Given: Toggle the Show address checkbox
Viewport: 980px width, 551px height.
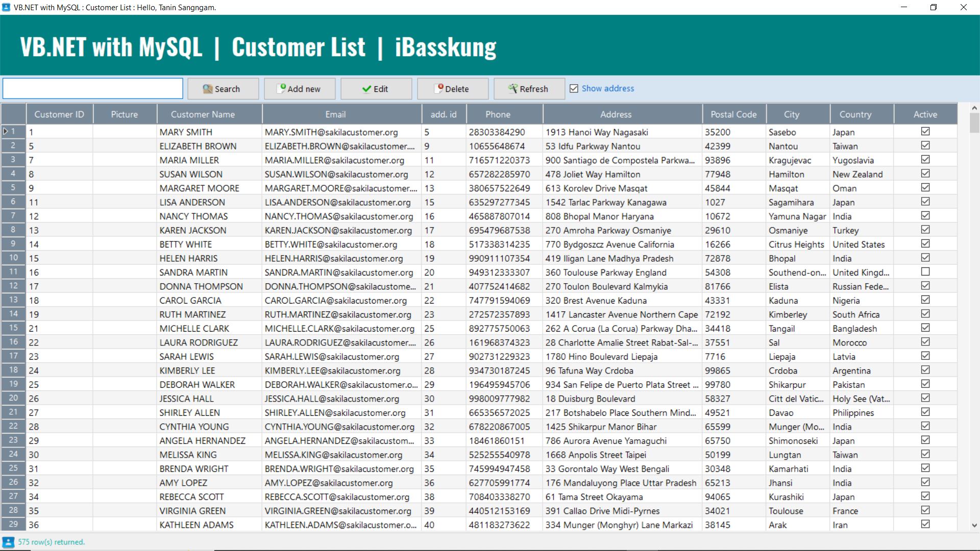Looking at the screenshot, I should tap(574, 89).
